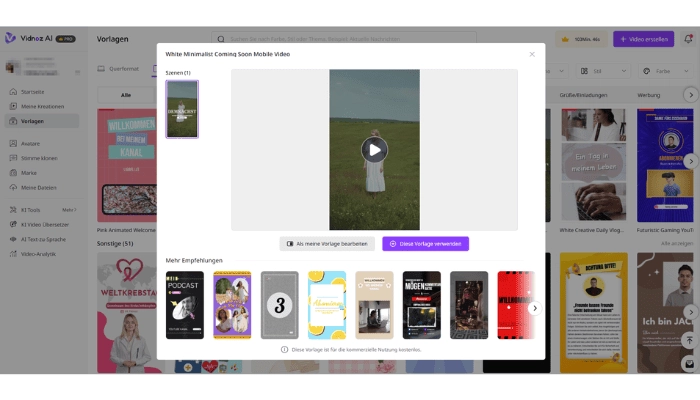700x400 pixels.
Task: Open Stimme klonen in sidebar
Action: point(39,158)
